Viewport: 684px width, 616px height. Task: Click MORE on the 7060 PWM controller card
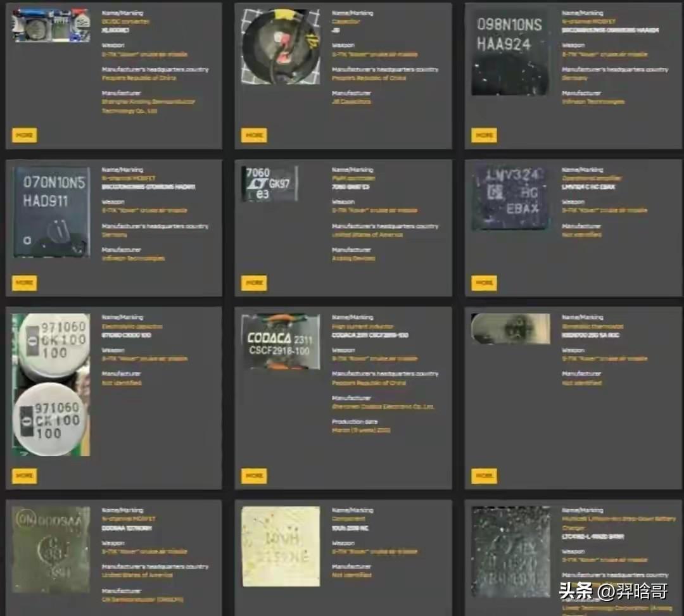254,283
